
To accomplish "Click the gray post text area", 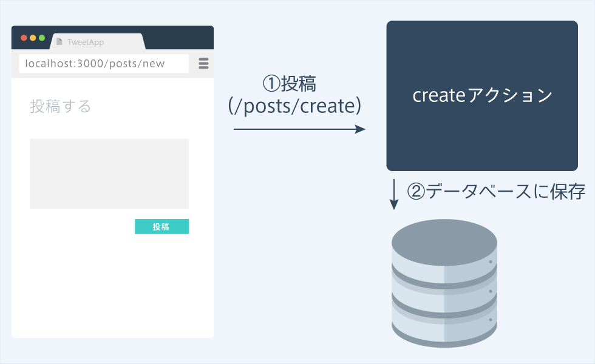I will [109, 174].
